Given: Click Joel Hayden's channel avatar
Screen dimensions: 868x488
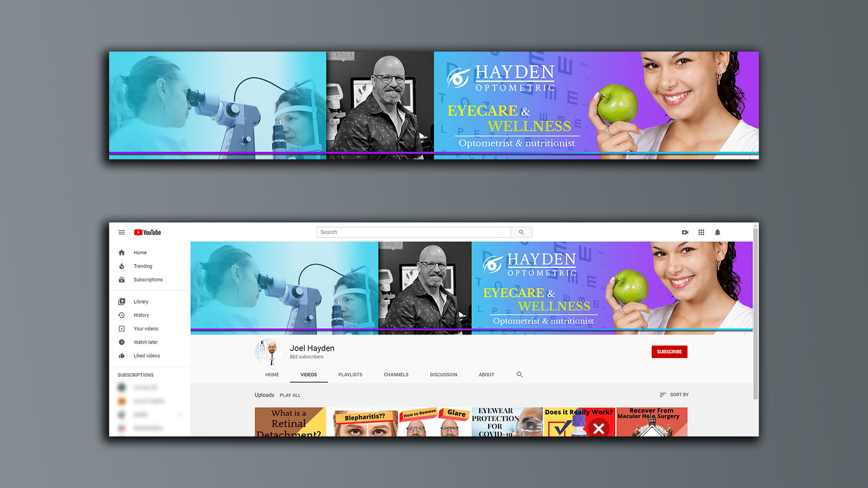Looking at the screenshot, I should click(x=268, y=352).
